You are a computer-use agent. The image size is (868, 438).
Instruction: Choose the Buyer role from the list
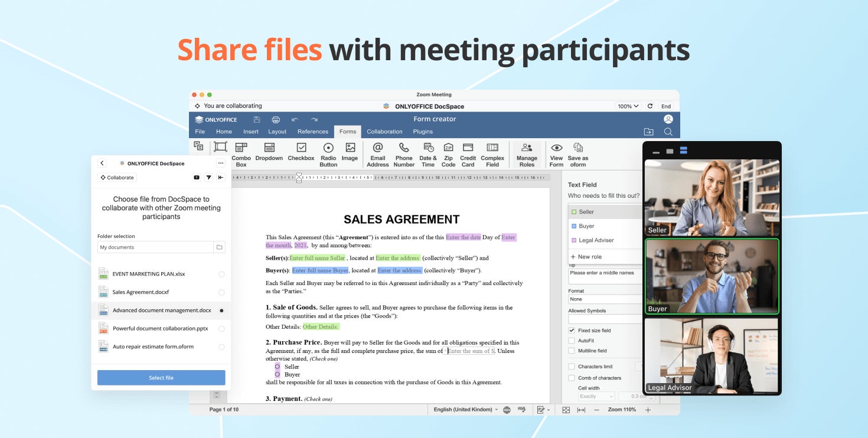click(x=605, y=226)
